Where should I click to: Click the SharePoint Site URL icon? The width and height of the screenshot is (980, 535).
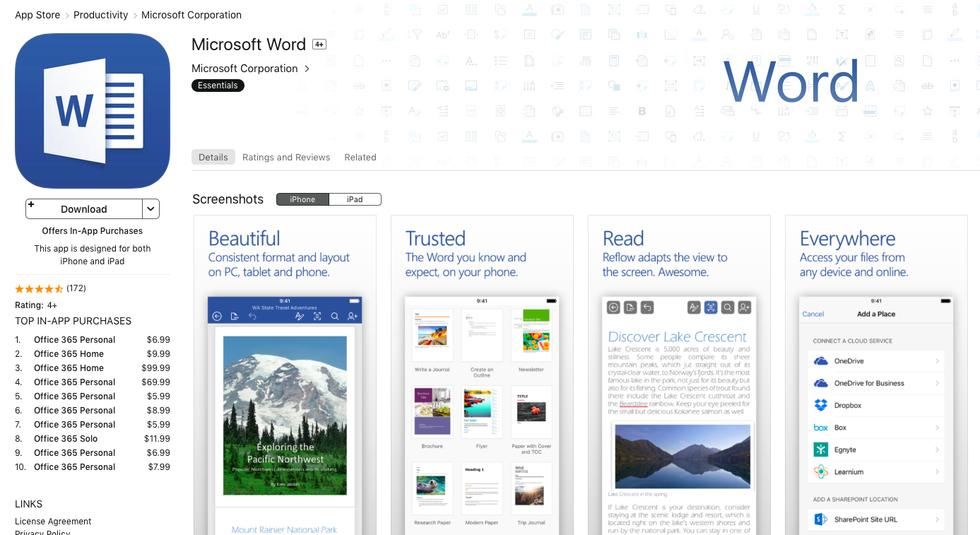coord(820,519)
